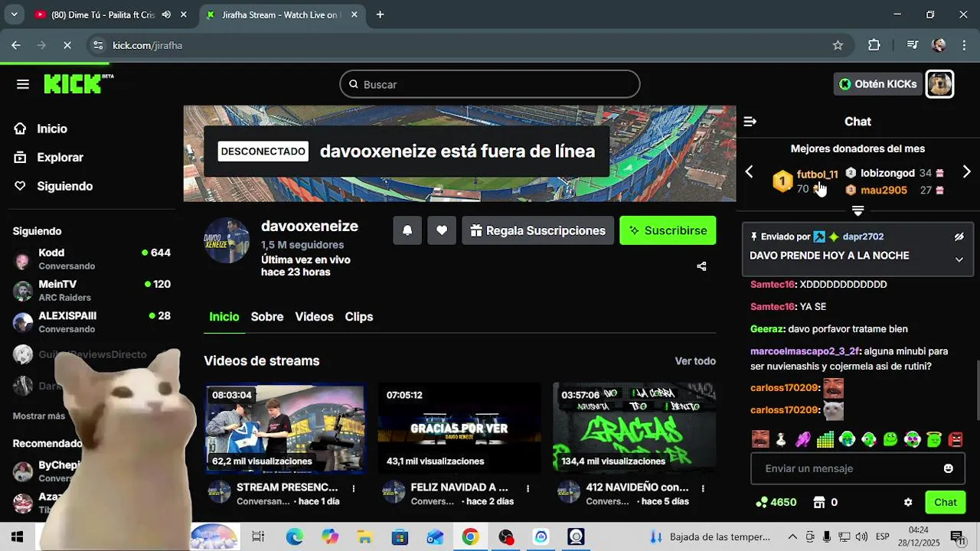The height and width of the screenshot is (551, 980).
Task: Expand Mostrar más in sidebar
Action: (x=39, y=416)
